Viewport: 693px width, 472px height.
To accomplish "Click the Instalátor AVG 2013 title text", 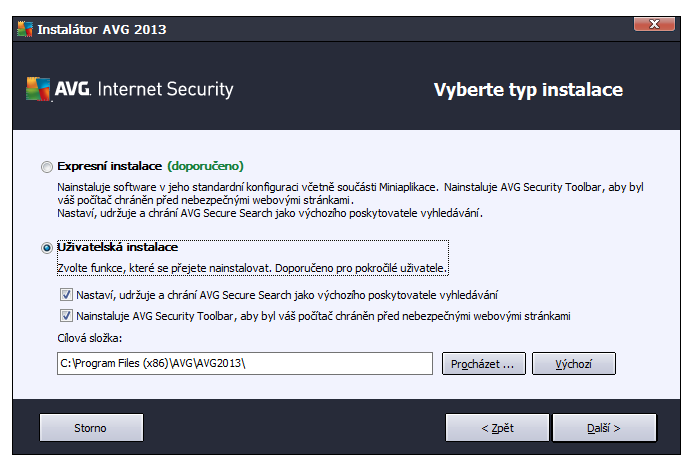I will click(102, 30).
